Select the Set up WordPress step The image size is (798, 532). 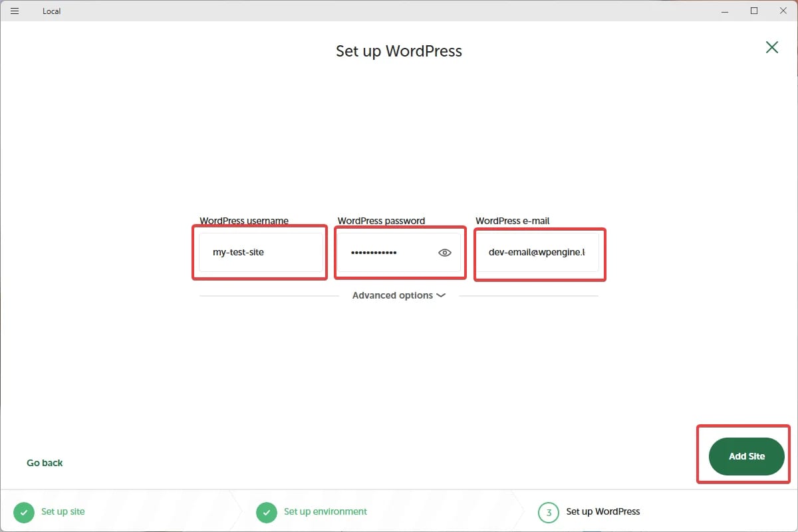(603, 512)
